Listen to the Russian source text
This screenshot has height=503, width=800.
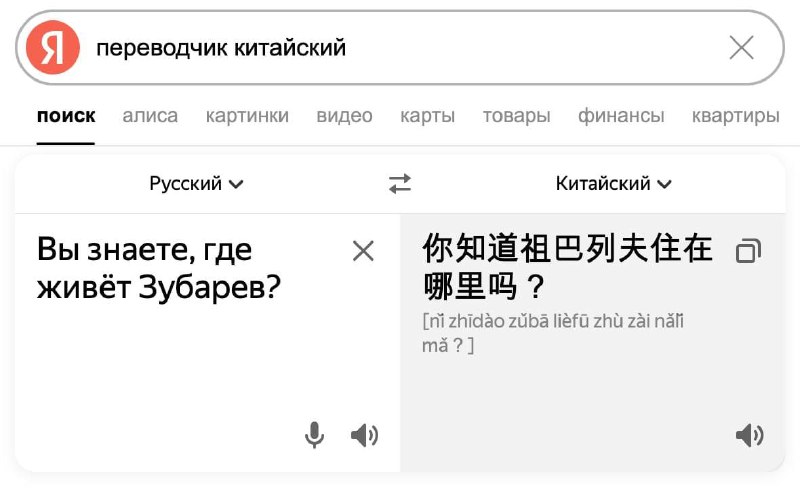[x=364, y=435]
